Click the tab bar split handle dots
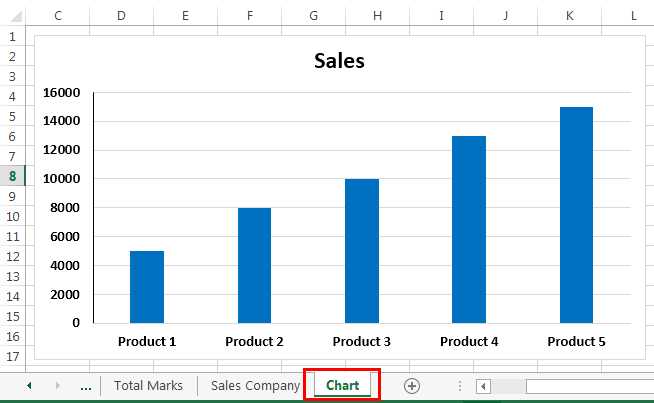This screenshot has height=403, width=654. click(x=460, y=386)
